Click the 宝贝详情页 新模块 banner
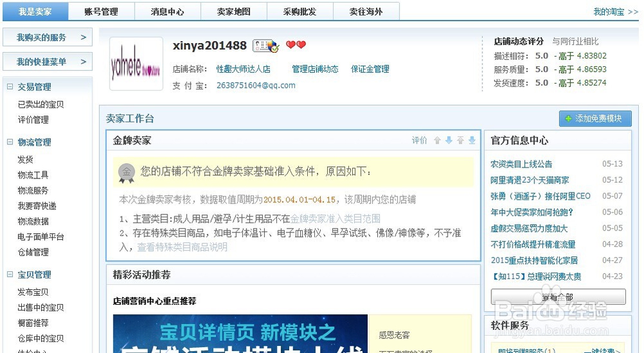The height and width of the screenshot is (353, 644). click(x=240, y=334)
